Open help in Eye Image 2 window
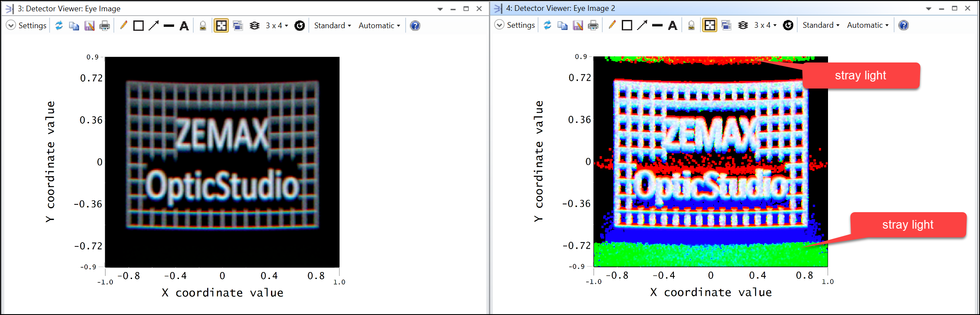The height and width of the screenshot is (315, 980). tap(904, 25)
